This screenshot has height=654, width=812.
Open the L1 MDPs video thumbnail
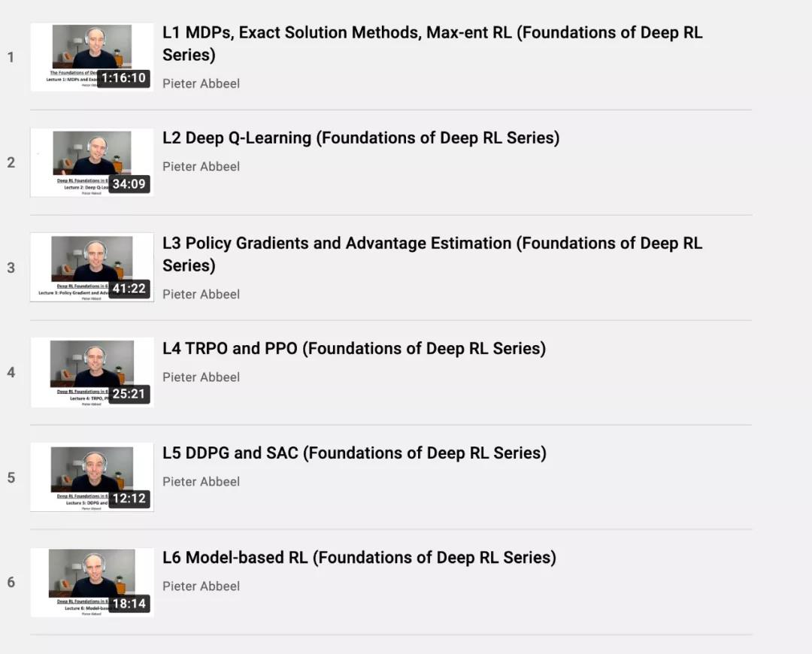point(92,57)
